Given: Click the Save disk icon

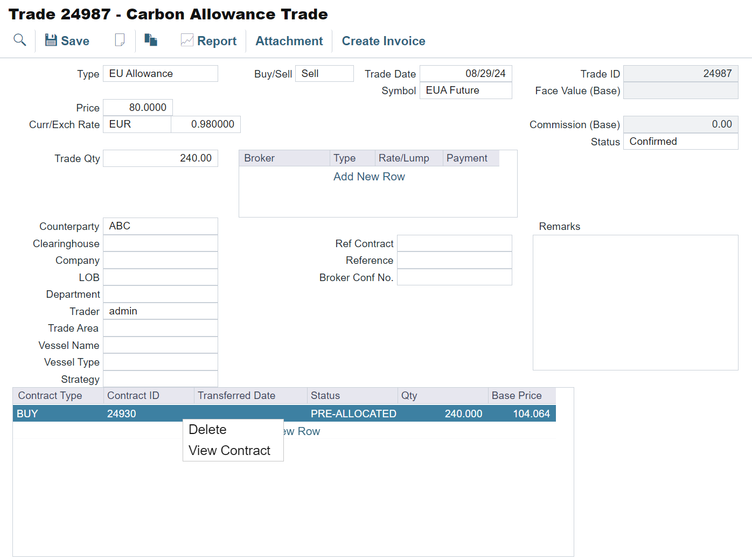Looking at the screenshot, I should pyautogui.click(x=67, y=40).
